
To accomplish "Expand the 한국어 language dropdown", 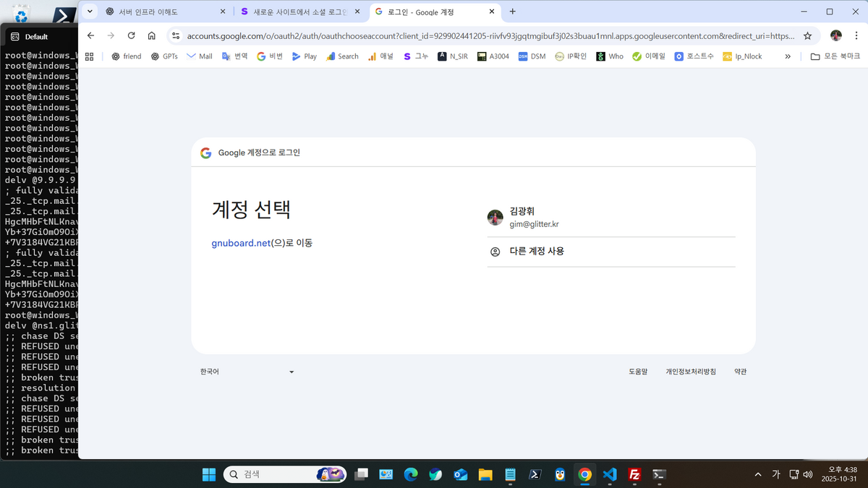I will pyautogui.click(x=247, y=372).
